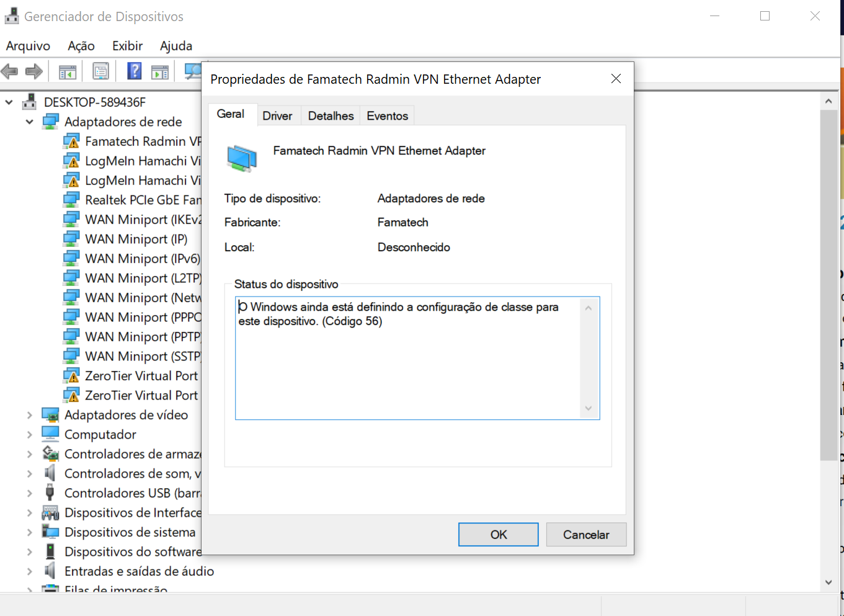Click the Controladores de armazenamento icon

point(50,453)
